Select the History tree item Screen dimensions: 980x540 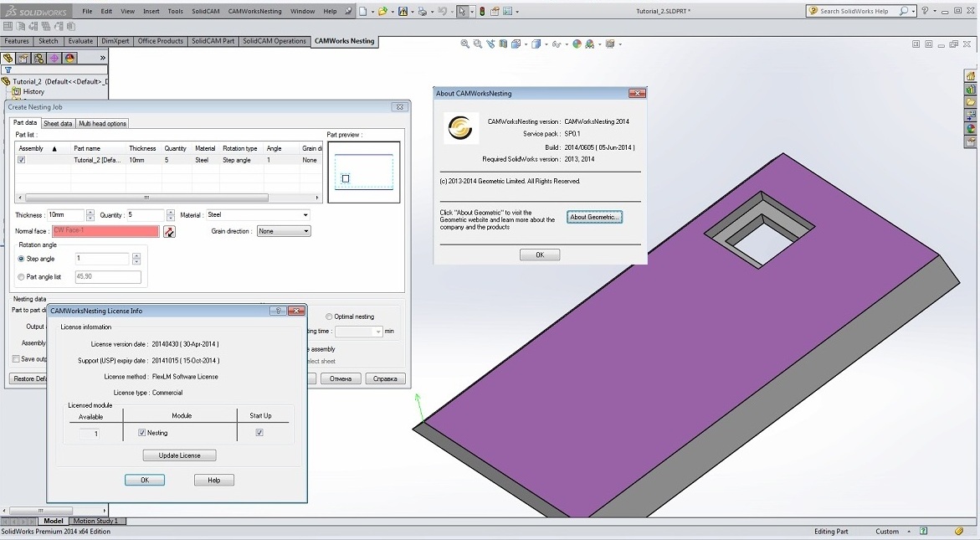33,92
